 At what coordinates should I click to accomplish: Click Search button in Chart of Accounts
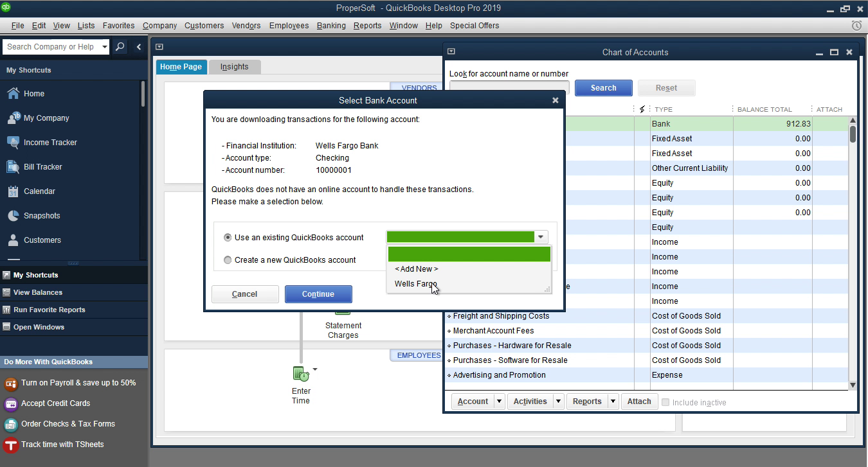603,88
